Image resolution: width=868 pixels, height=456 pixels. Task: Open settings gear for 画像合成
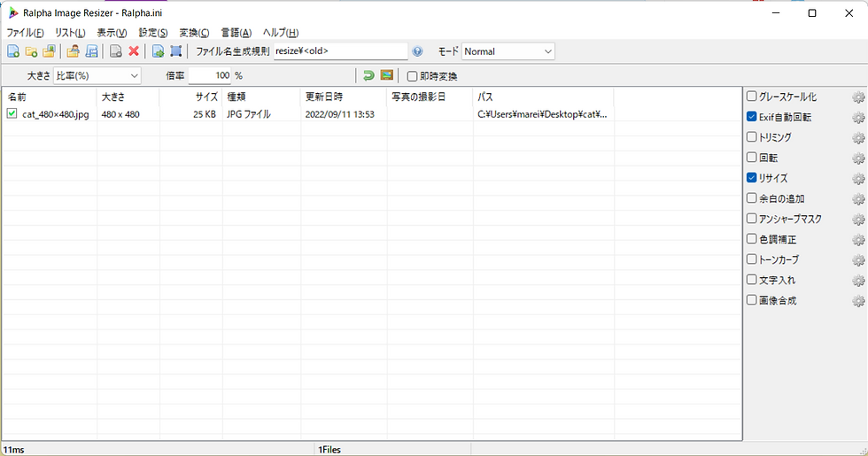click(x=858, y=301)
